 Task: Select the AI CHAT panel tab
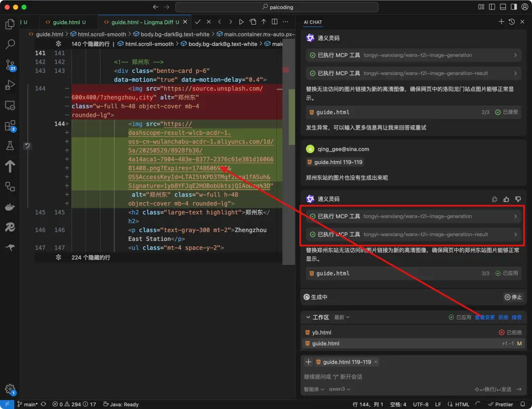point(313,22)
